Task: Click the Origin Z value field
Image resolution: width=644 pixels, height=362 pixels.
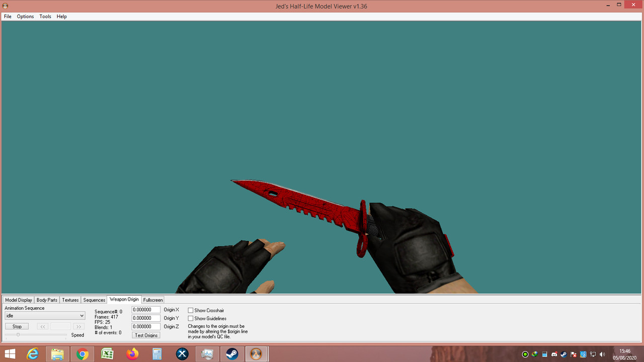Action: click(x=146, y=327)
